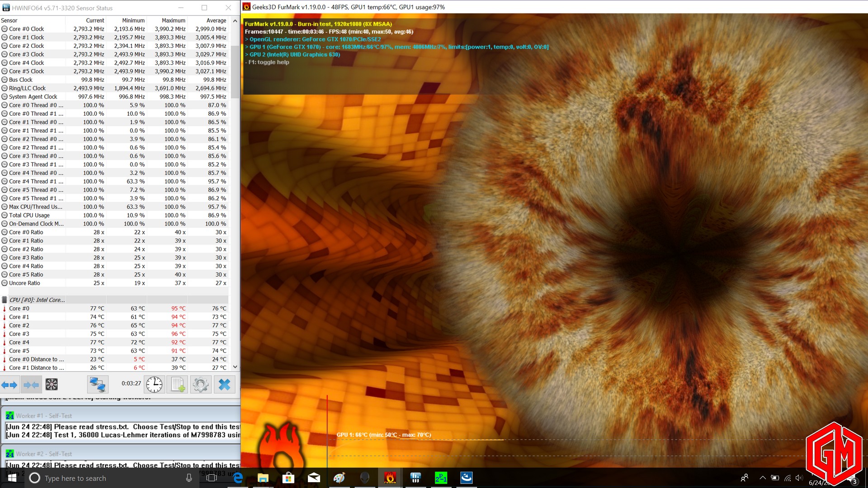The height and width of the screenshot is (488, 868).
Task: Open HWiNFO sensor settings gear
Action: (201, 385)
